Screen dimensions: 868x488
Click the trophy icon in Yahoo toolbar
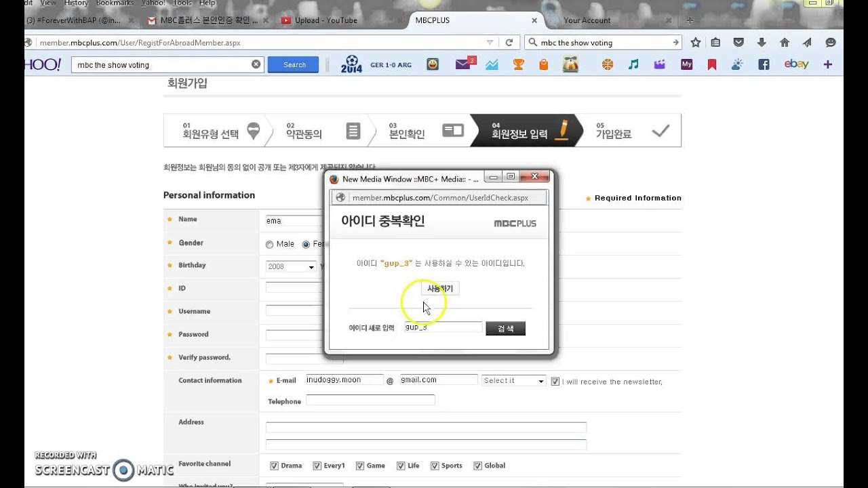click(x=519, y=64)
